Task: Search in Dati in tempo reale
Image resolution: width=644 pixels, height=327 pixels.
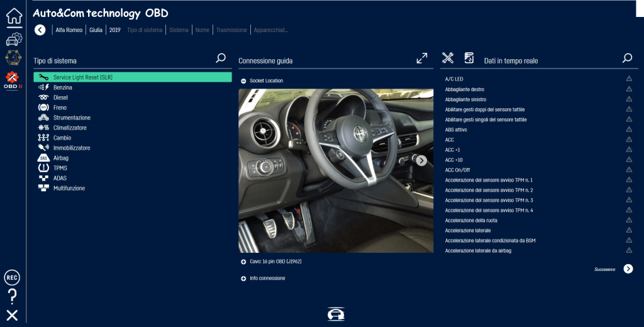Action: [x=627, y=58]
